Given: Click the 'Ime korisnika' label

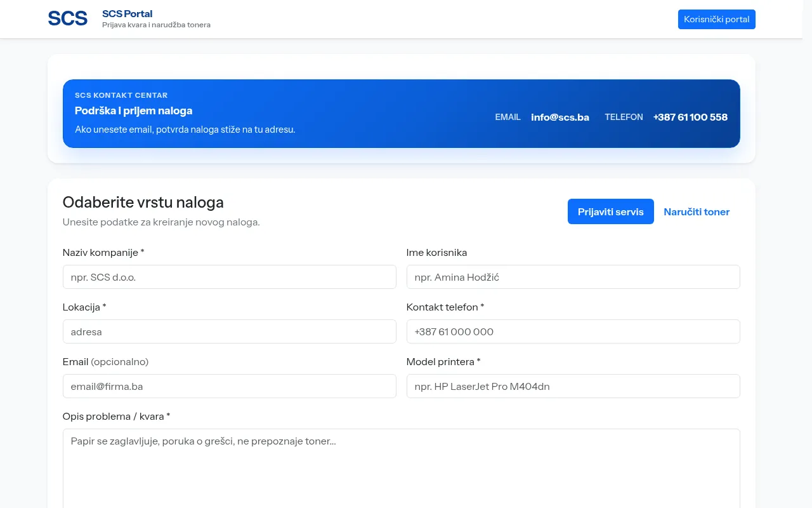Looking at the screenshot, I should point(436,253).
